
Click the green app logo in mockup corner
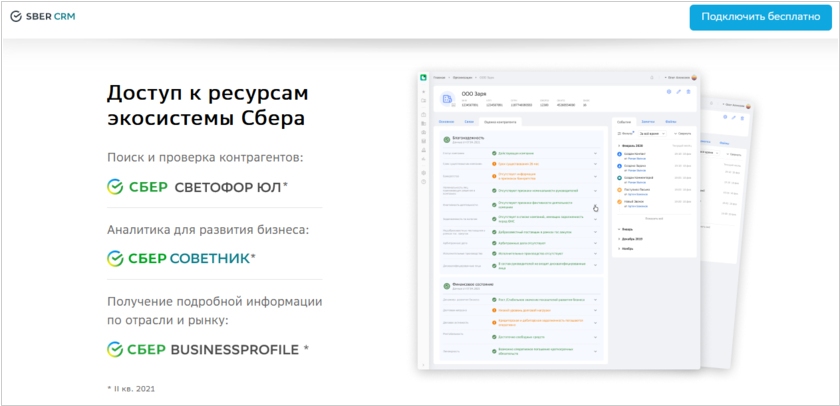click(423, 78)
